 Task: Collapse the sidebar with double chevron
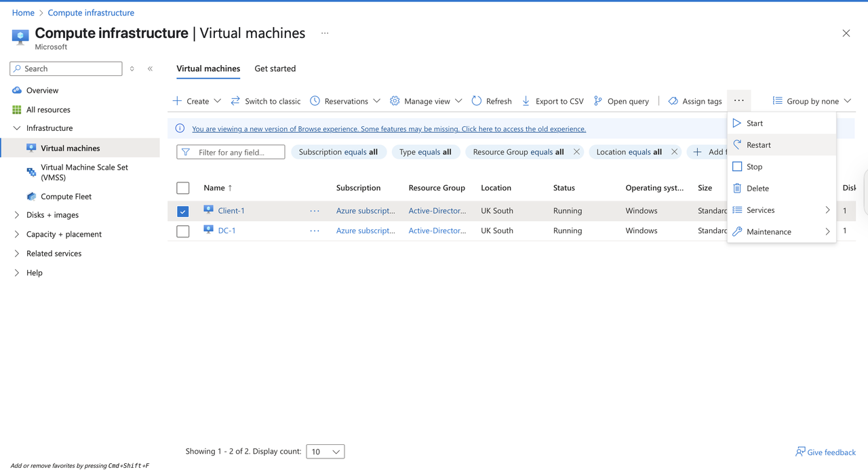150,68
